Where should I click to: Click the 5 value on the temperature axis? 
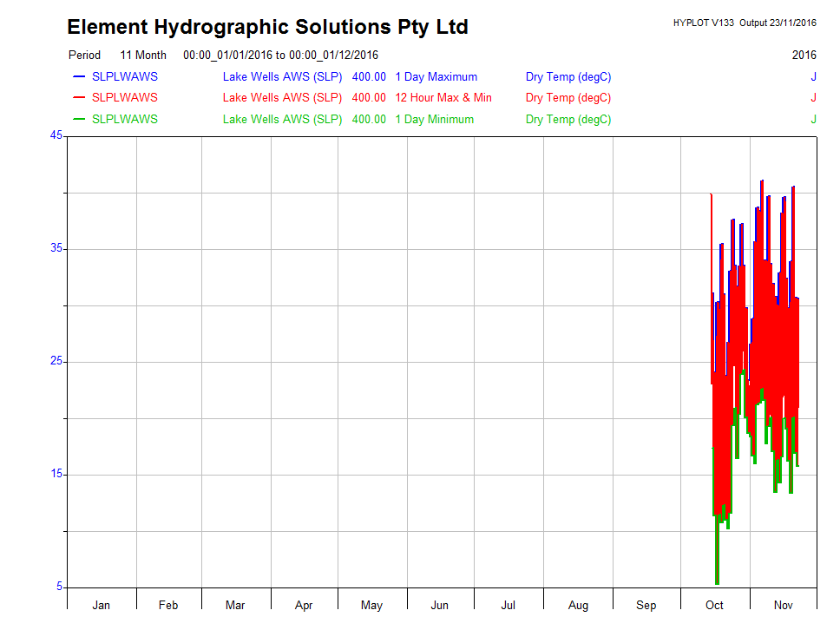(x=60, y=587)
